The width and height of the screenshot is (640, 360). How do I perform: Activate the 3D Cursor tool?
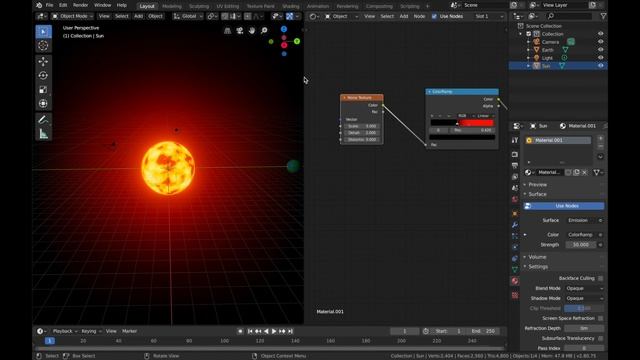click(43, 46)
